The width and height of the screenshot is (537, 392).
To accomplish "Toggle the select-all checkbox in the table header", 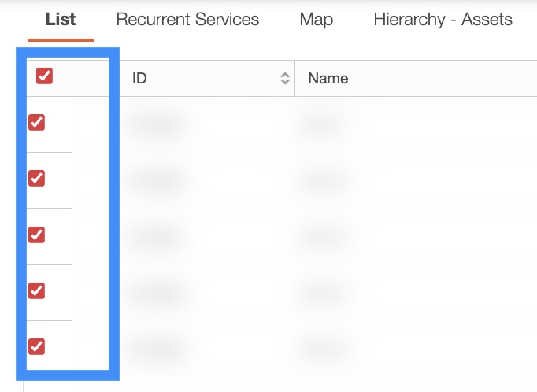I will click(x=45, y=76).
